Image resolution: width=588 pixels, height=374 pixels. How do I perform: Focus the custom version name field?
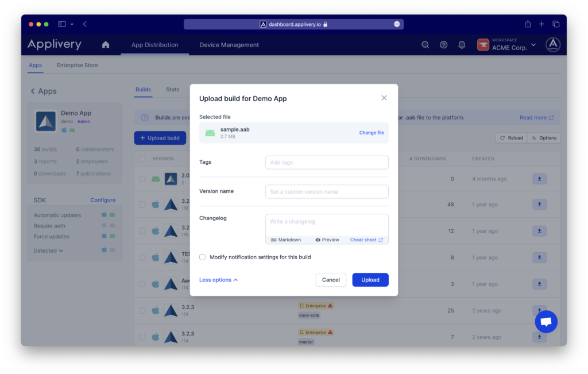[327, 192]
